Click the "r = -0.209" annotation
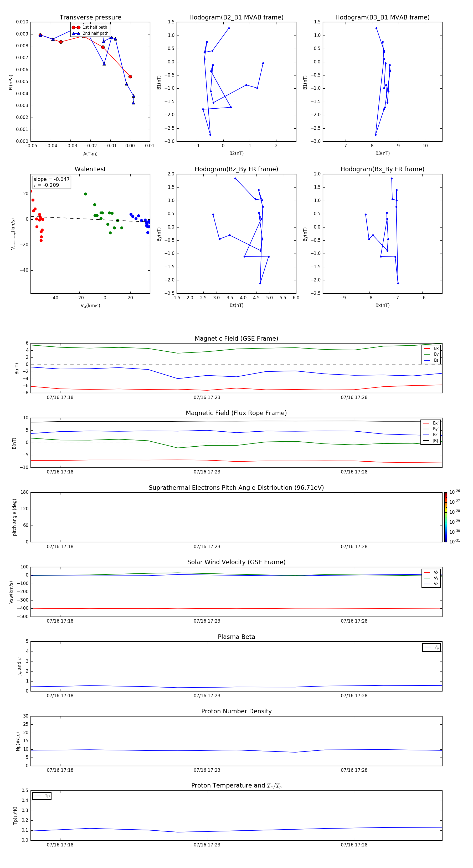The width and height of the screenshot is (473, 868). click(47, 185)
